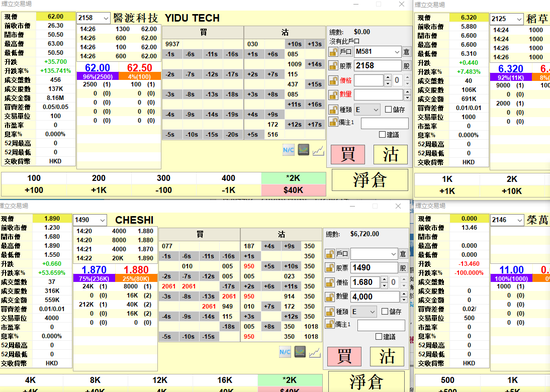Image resolution: width=550 pixels, height=392 pixels.
Task: Open the order type E dropdown in CHESHI panel
Action: coord(372,311)
